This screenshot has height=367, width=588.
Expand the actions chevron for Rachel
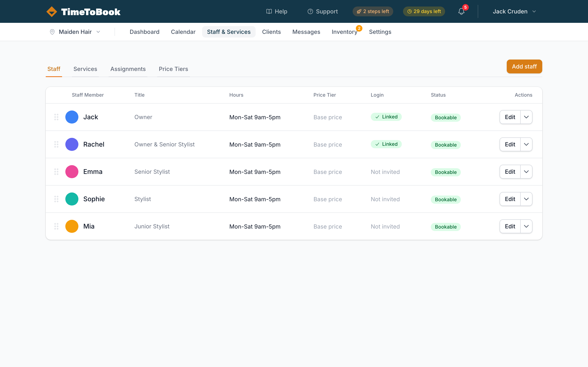pyautogui.click(x=526, y=144)
